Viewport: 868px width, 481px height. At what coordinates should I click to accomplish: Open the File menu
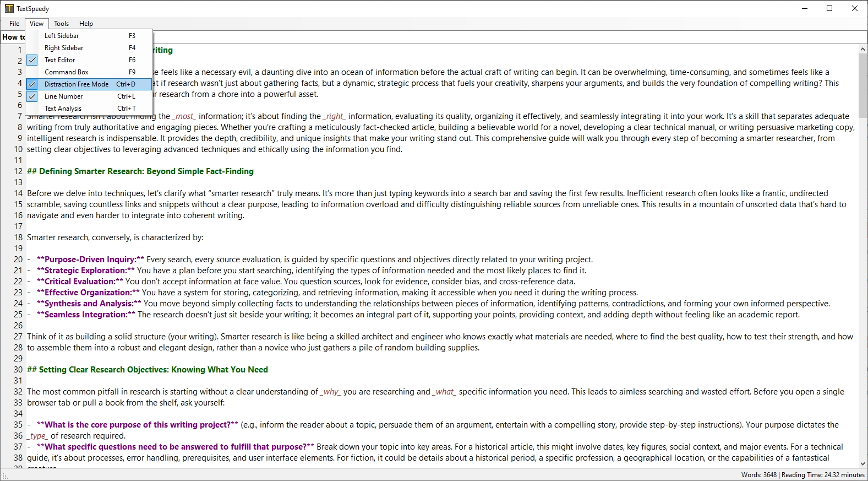(x=14, y=24)
